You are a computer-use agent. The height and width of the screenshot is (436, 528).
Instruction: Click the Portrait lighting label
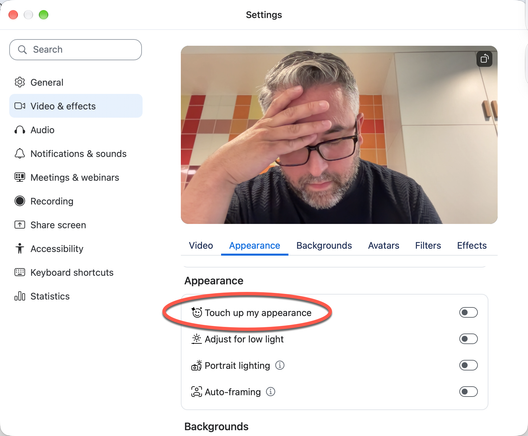click(x=237, y=366)
